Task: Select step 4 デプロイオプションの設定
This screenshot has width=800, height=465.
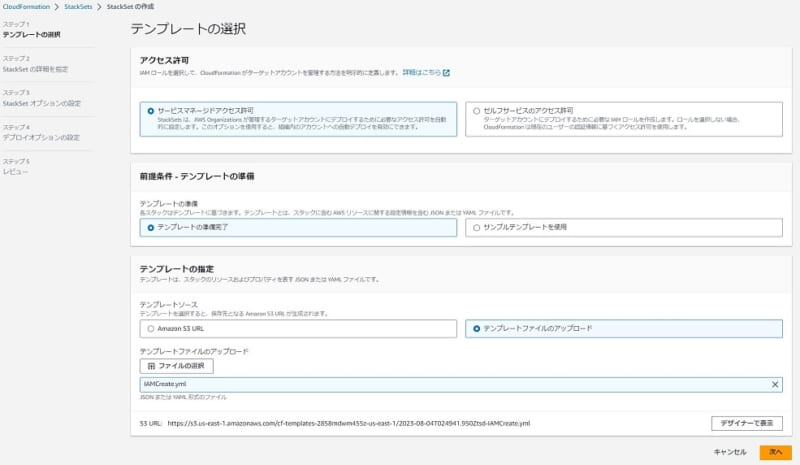Action: [x=41, y=137]
